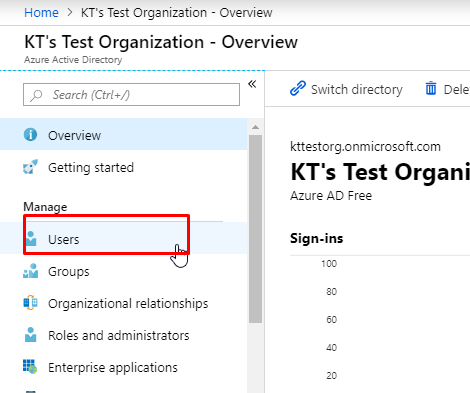Viewport: 470px width, 393px height.
Task: Click the Manage section header
Action: (x=45, y=207)
